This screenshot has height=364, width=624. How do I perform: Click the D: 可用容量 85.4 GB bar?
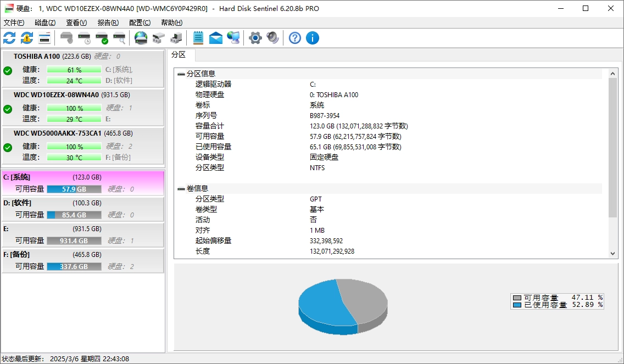(74, 215)
